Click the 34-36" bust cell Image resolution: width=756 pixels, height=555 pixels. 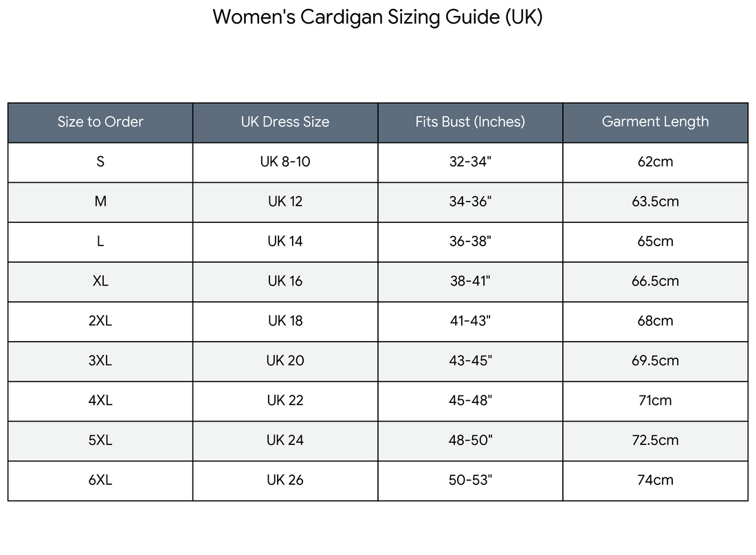point(470,202)
